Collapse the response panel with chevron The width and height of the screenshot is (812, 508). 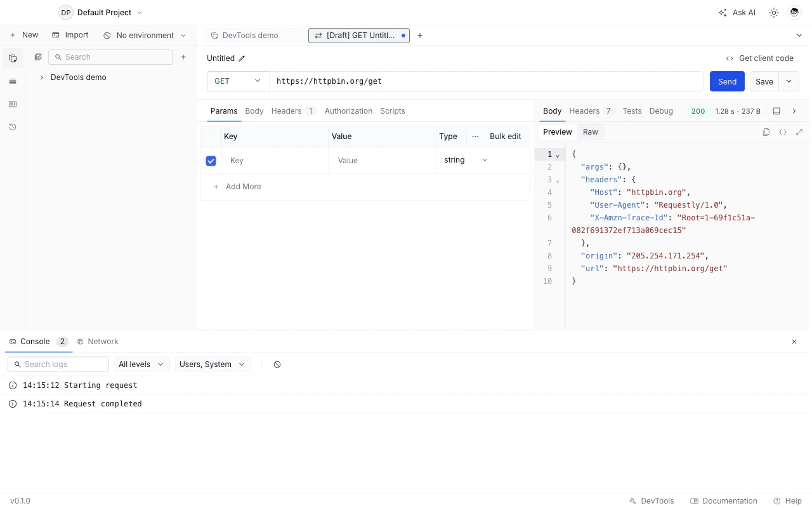coord(794,111)
